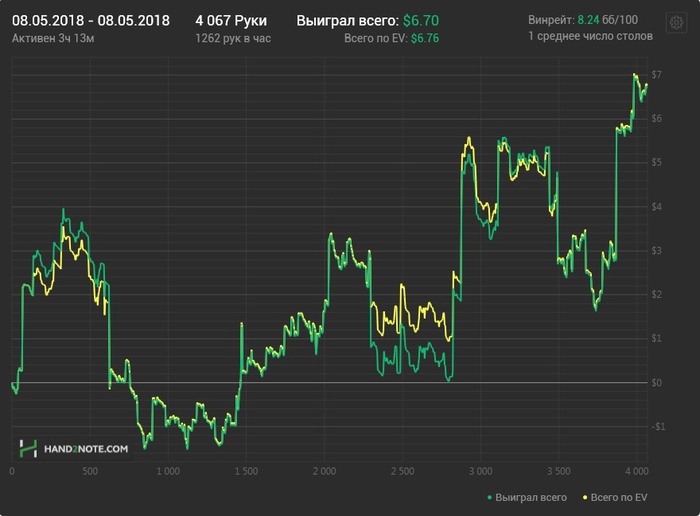Viewport: 700px width, 516px height.
Task: Click the 'Выиграл всего: $6.70' total
Action: pos(367,21)
